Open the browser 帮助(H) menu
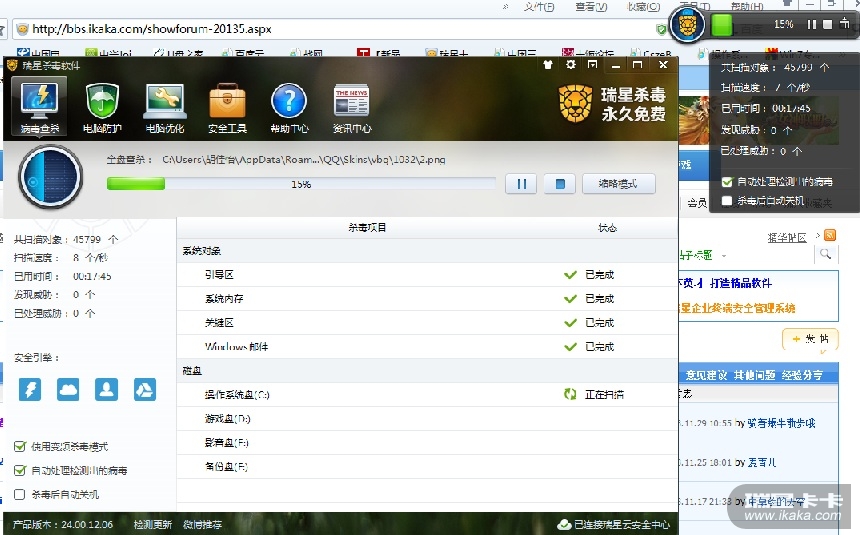The height and width of the screenshot is (535, 860). pyautogui.click(x=747, y=7)
